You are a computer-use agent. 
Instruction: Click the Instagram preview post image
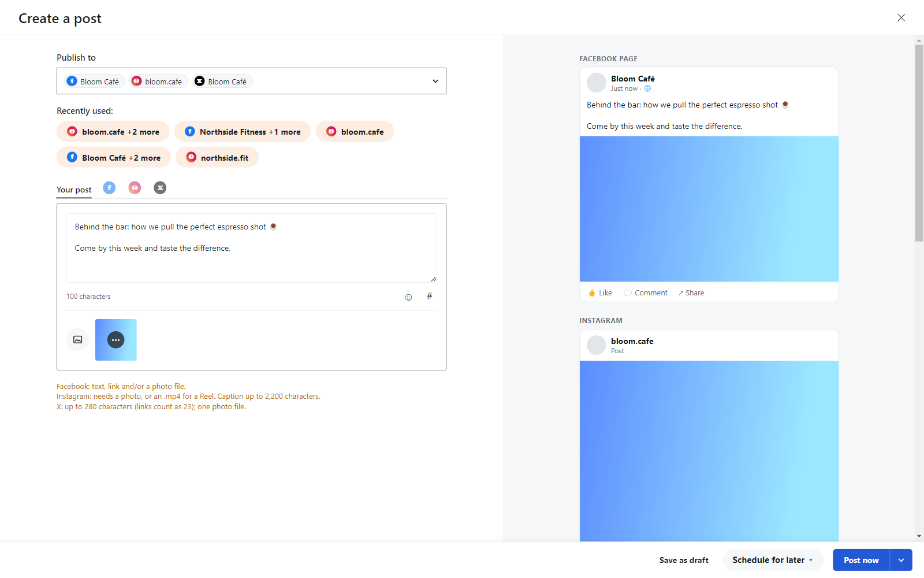709,451
